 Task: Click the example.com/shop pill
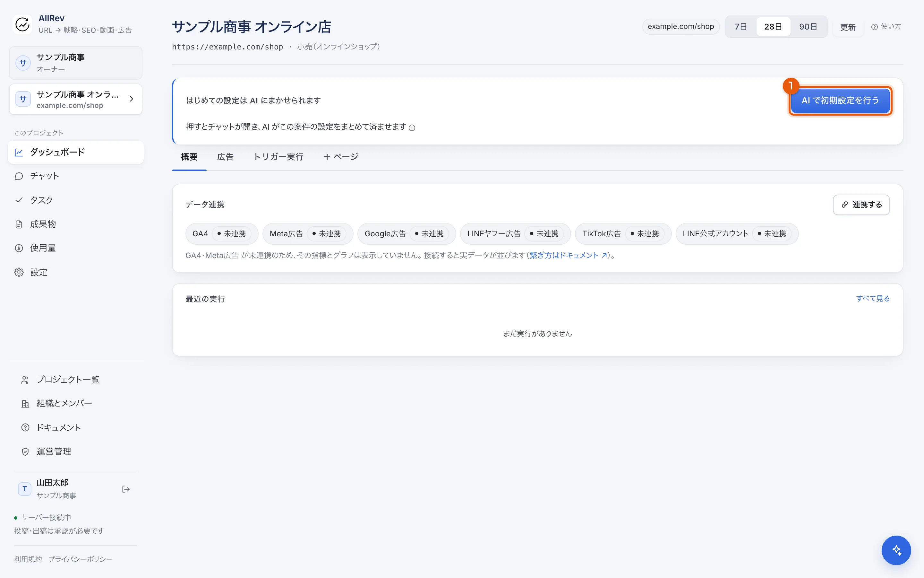[681, 26]
